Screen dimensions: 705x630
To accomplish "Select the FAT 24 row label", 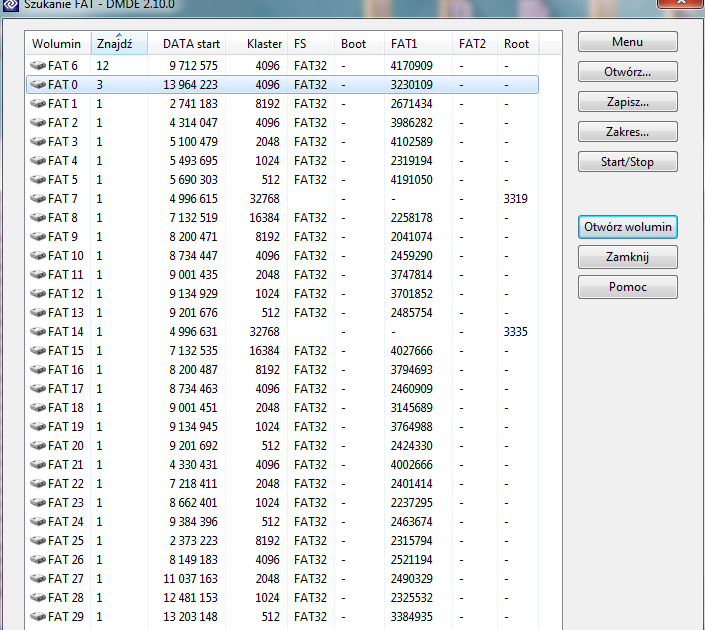I will click(x=66, y=522).
